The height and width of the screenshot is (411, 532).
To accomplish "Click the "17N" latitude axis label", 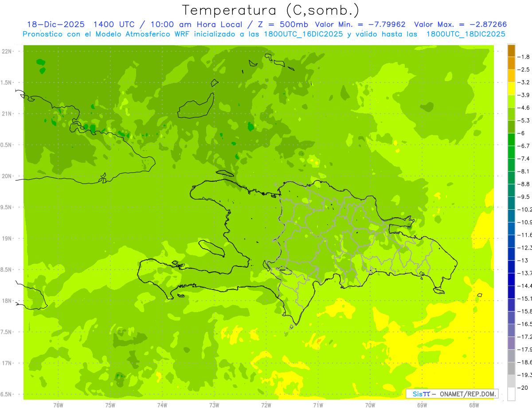I will point(7,363).
